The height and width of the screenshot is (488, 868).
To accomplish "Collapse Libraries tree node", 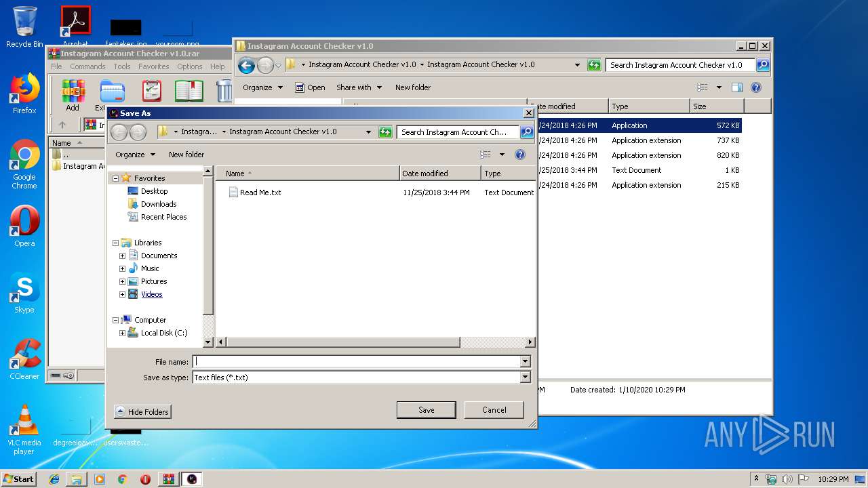I will [x=116, y=243].
